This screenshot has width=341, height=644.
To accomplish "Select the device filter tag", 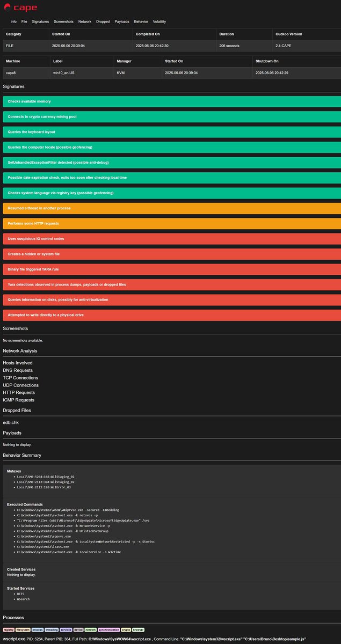I will pyautogui.click(x=78, y=630).
